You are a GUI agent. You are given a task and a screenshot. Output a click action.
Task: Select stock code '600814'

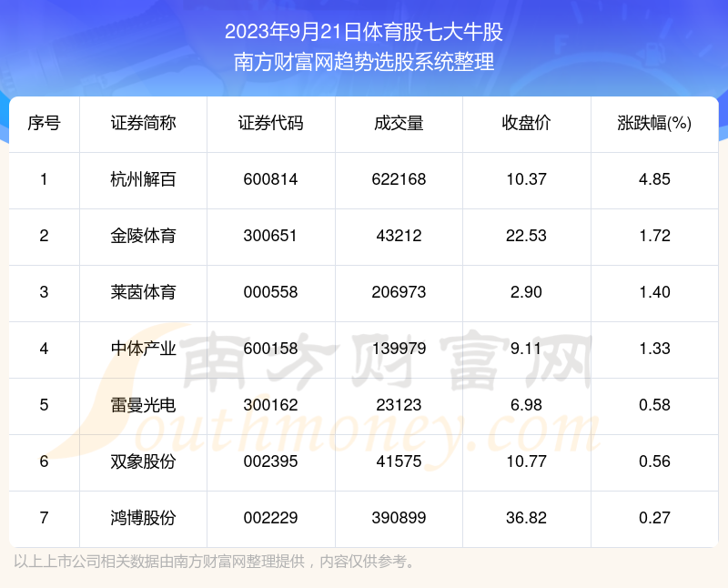click(270, 179)
